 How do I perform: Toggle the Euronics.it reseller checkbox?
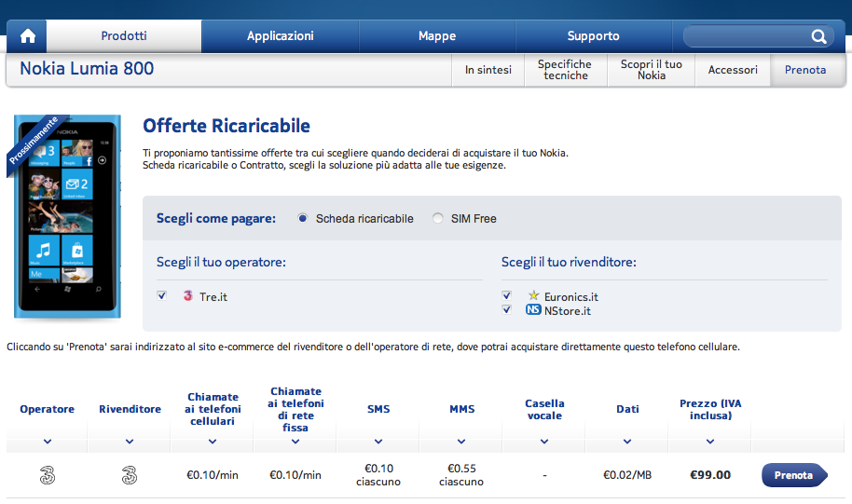point(506,296)
